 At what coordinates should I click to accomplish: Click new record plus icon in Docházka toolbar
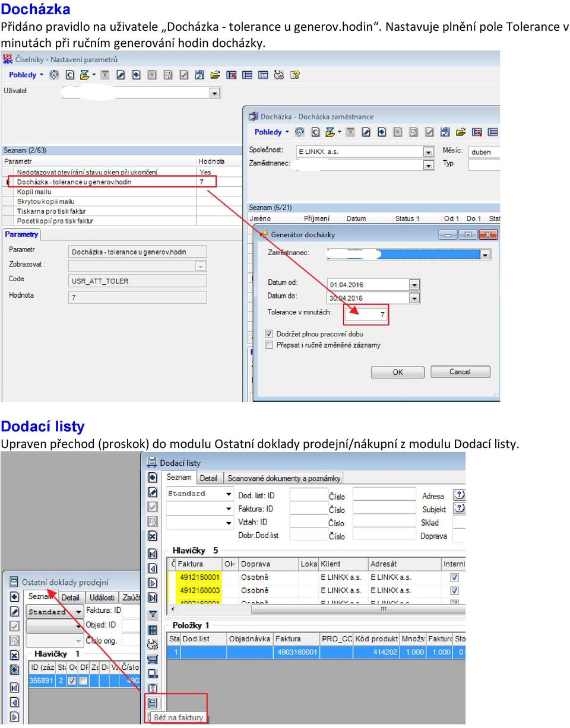coord(382,132)
